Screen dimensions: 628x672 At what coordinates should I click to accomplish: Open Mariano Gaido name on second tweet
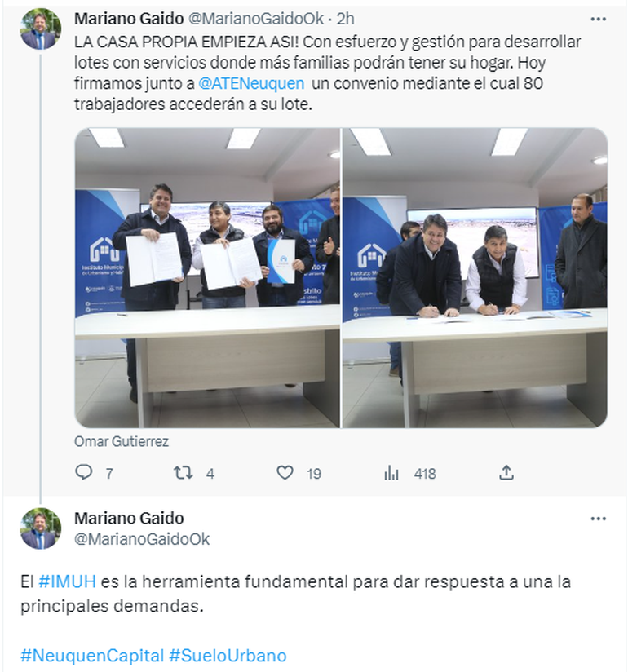click(129, 519)
